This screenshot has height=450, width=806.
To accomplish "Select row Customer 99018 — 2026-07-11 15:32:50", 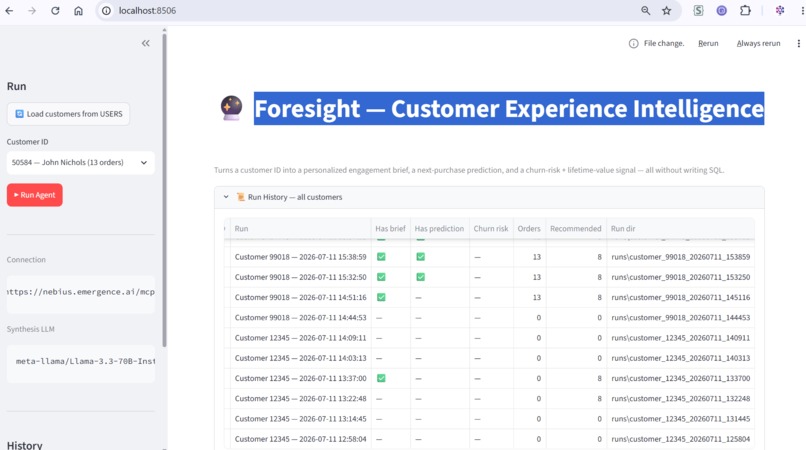I will [x=300, y=277].
